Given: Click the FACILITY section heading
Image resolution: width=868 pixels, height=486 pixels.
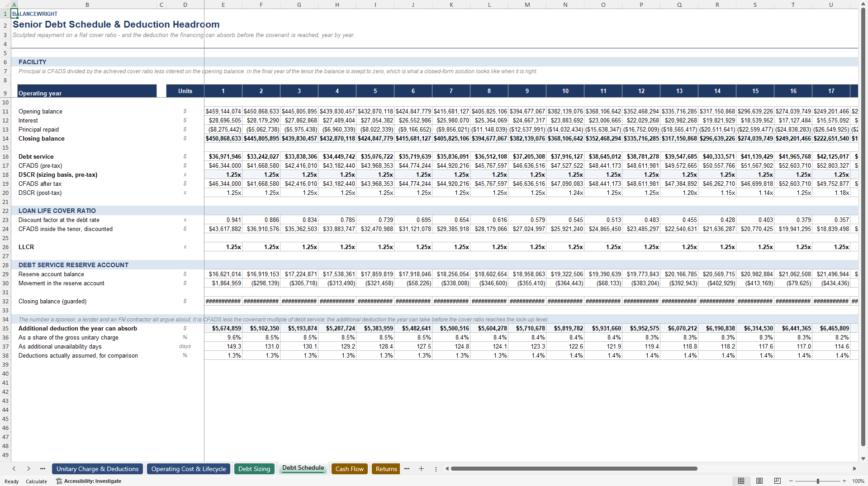Looking at the screenshot, I should click(x=32, y=62).
